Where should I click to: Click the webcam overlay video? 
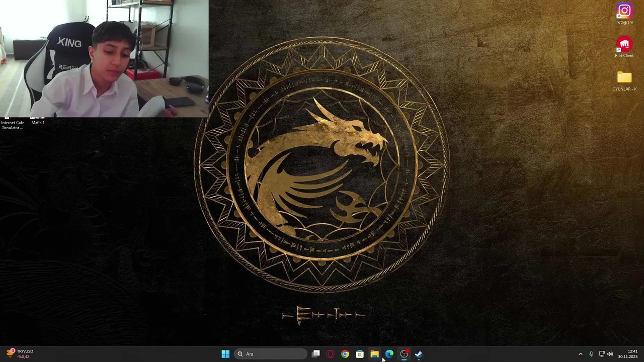[104, 58]
